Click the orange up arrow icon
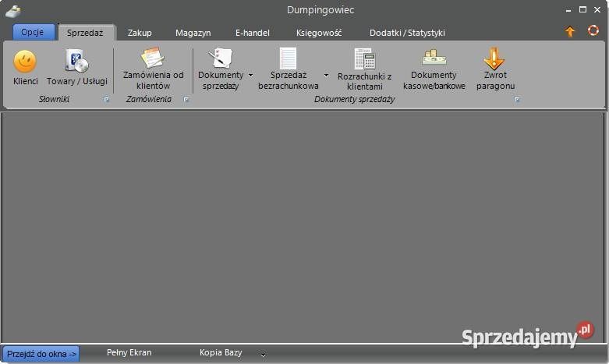This screenshot has height=364, width=609. pyautogui.click(x=570, y=31)
